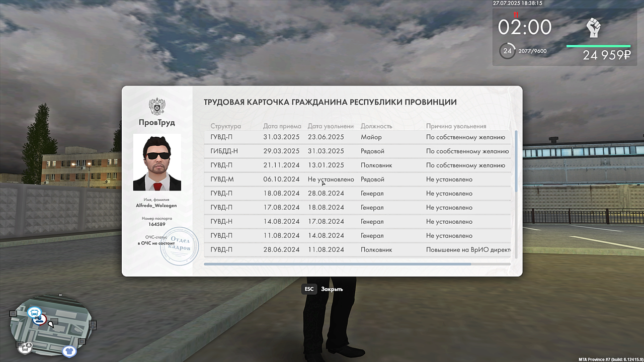Click the ESC key button
The height and width of the screenshot is (362, 644).
click(309, 289)
